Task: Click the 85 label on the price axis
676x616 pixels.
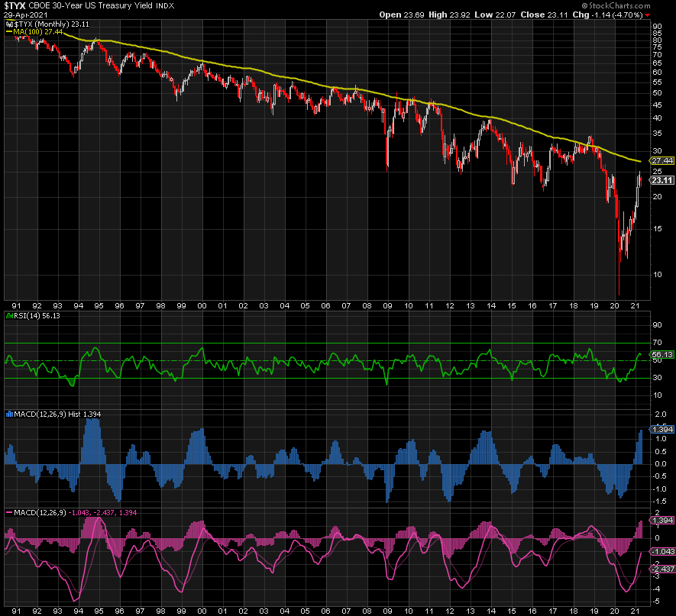Action: pyautogui.click(x=657, y=34)
